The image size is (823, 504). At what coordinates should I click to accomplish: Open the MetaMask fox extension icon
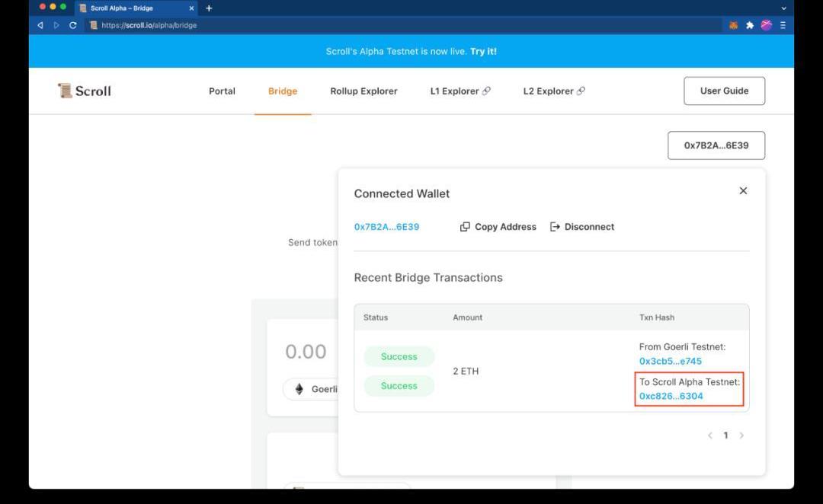733,25
